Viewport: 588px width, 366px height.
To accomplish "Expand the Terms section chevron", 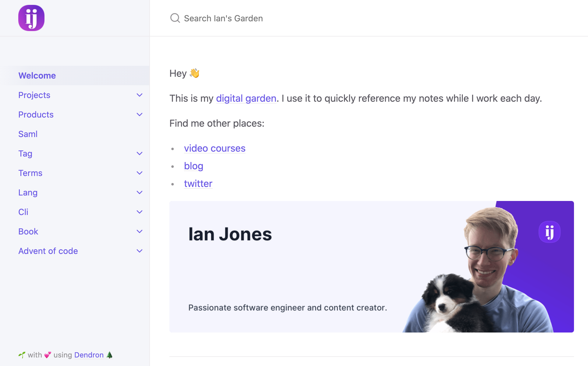I will 140,173.
